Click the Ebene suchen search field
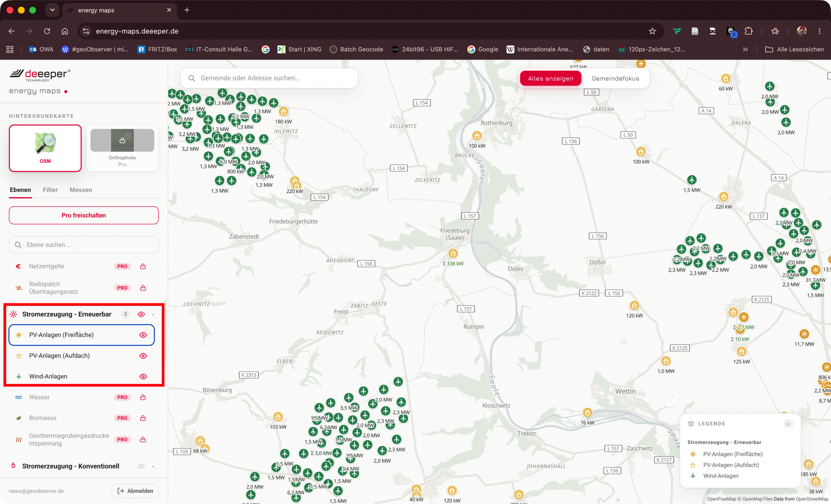This screenshot has height=504, width=831. click(x=84, y=245)
